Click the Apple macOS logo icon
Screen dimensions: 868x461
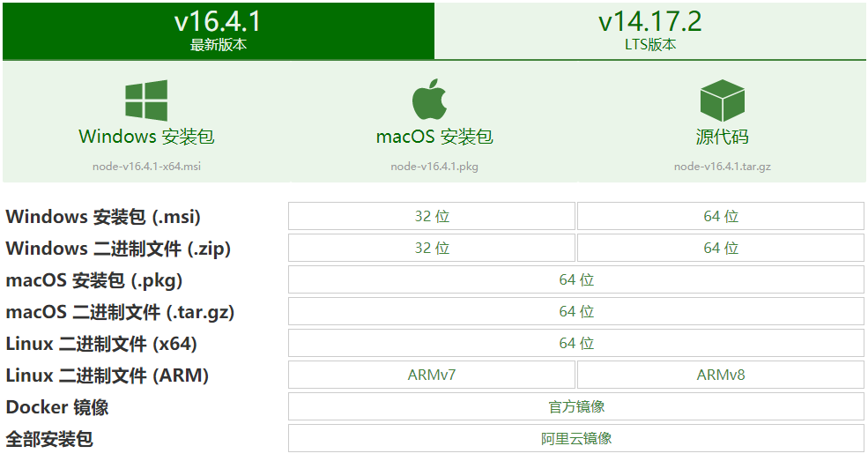tap(434, 100)
